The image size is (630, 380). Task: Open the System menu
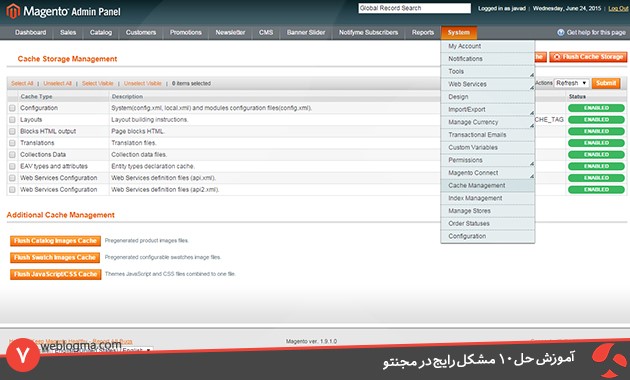[x=458, y=33]
